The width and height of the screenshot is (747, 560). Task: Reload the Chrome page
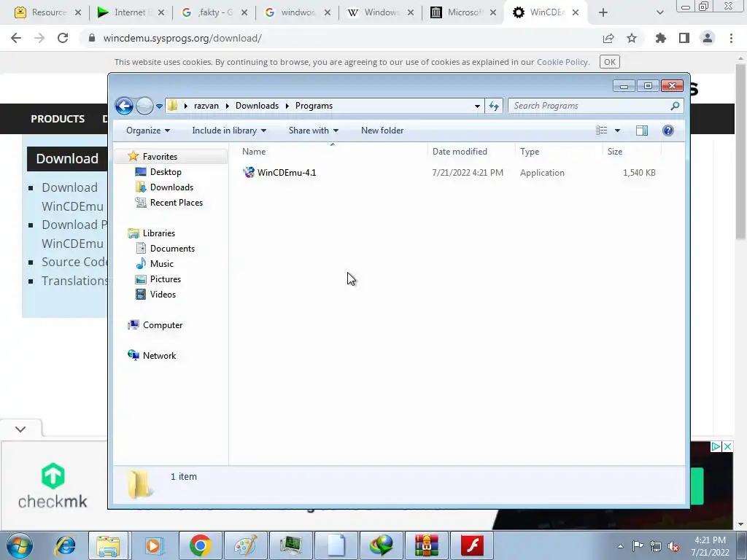[63, 38]
